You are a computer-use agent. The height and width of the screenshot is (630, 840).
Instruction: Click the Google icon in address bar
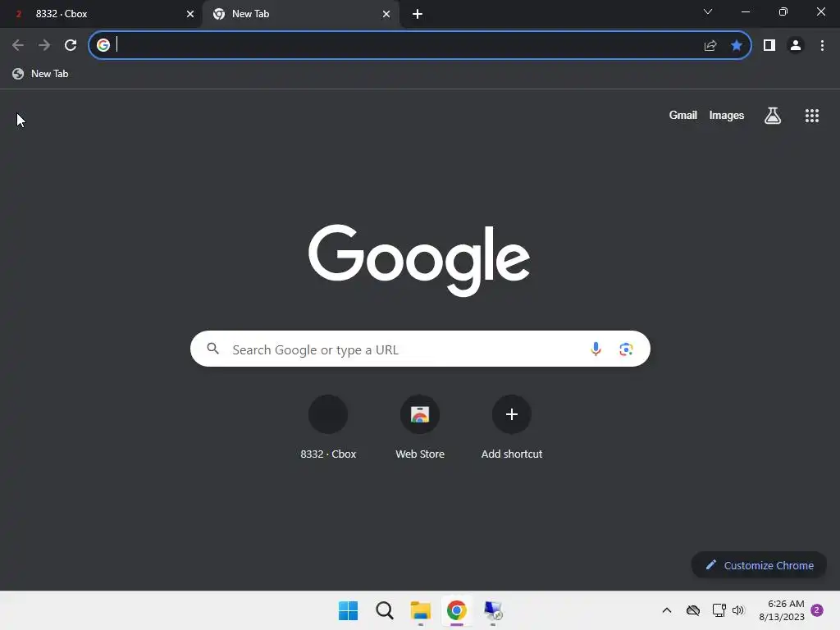[103, 46]
